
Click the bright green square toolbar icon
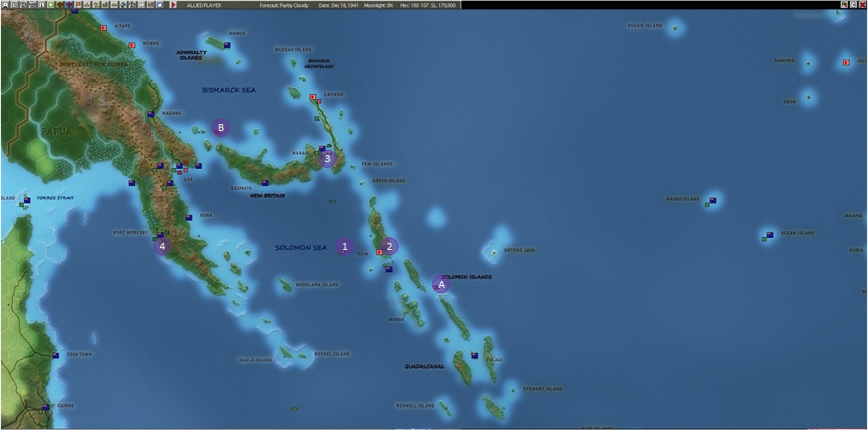(51, 5)
